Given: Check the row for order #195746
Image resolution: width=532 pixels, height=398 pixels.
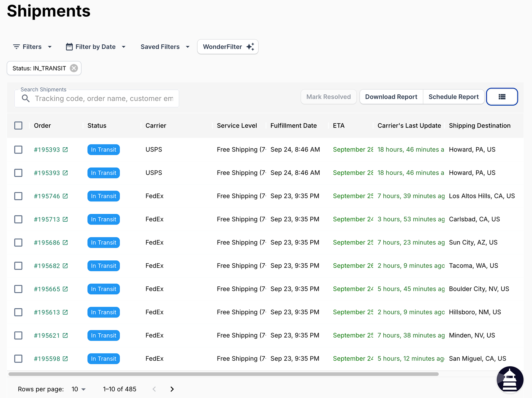Looking at the screenshot, I should (18, 196).
